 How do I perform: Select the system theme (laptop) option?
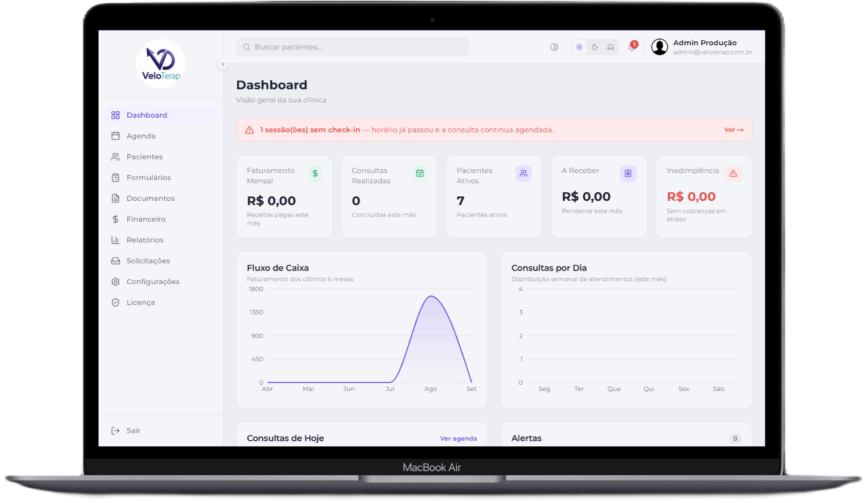(610, 47)
